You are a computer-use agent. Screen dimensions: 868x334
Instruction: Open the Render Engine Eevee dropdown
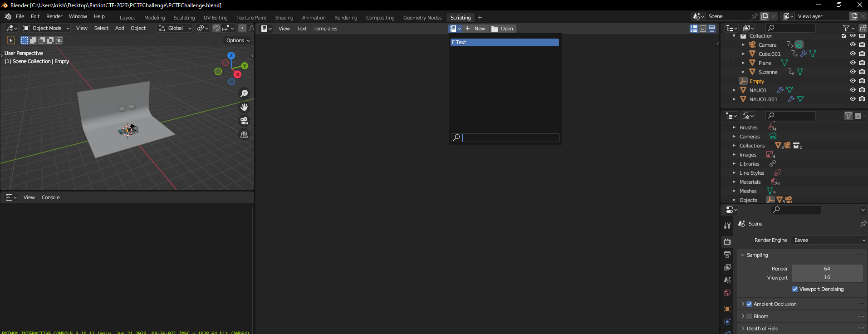[x=829, y=240]
